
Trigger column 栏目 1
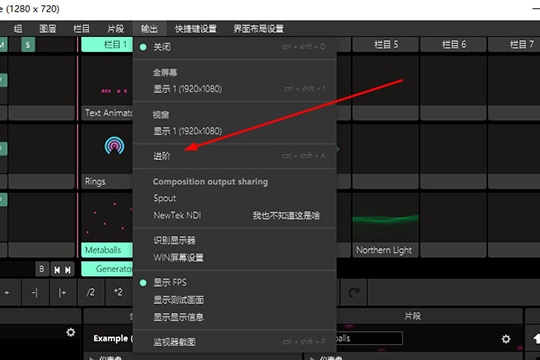(x=107, y=44)
